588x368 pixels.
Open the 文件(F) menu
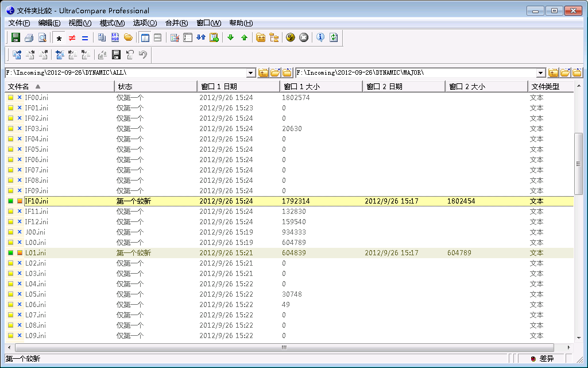pos(20,23)
